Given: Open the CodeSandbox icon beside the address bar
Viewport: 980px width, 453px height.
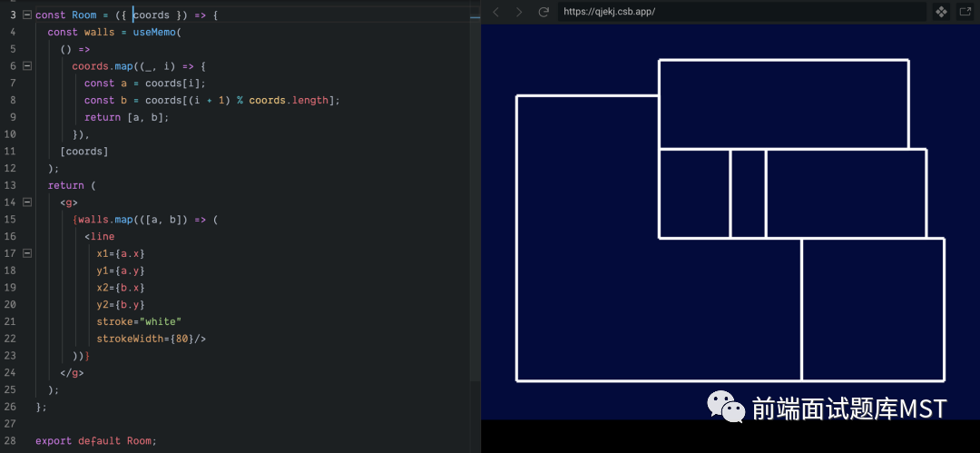Looking at the screenshot, I should [x=941, y=11].
